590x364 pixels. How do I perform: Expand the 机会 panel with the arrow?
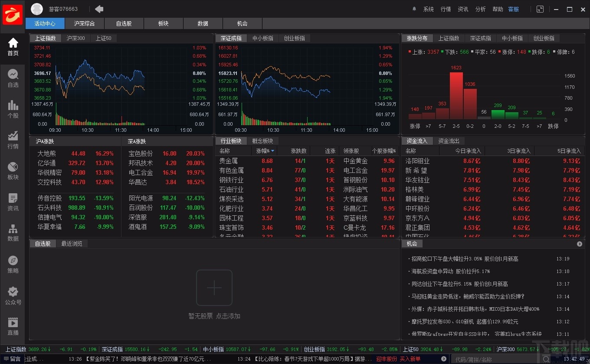[579, 244]
